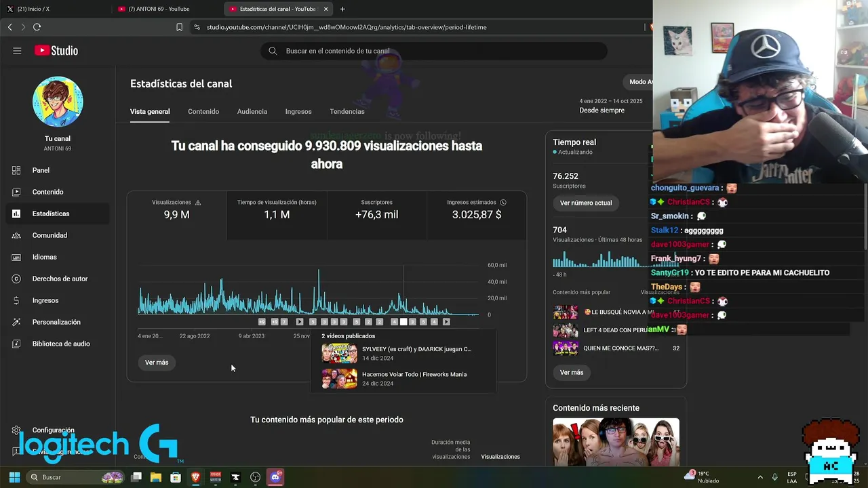Click the studio.youtube.com address bar URL
Image resolution: width=868 pixels, height=488 pixels.
point(347,27)
